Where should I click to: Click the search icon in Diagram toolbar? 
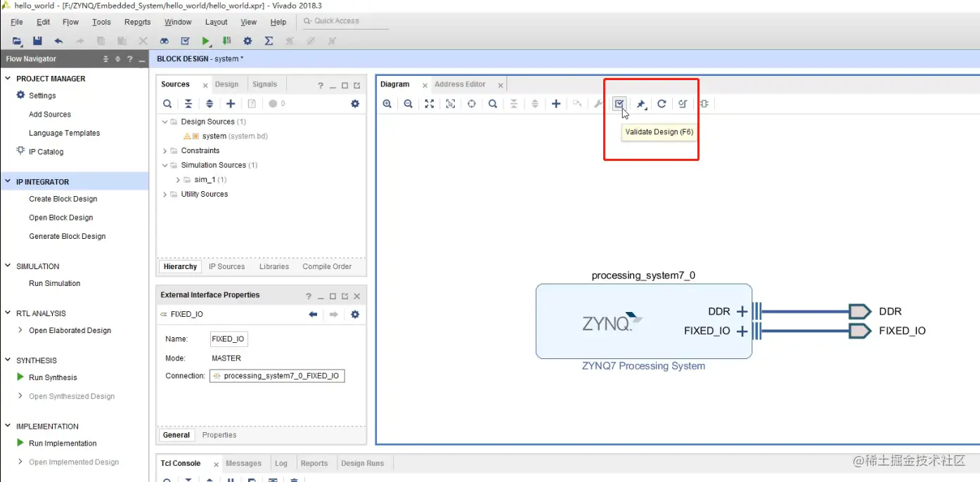coord(493,104)
